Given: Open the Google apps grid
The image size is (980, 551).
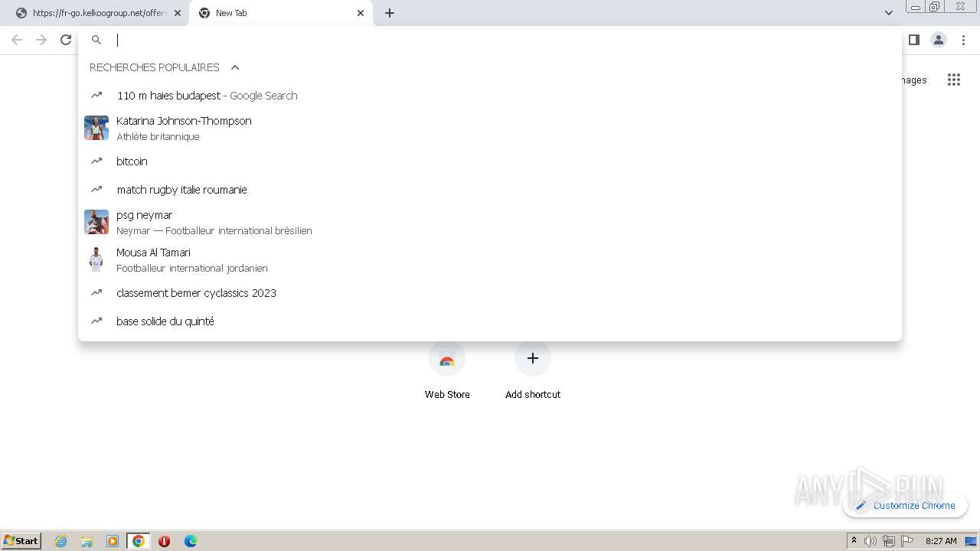Looking at the screenshot, I should (x=954, y=80).
